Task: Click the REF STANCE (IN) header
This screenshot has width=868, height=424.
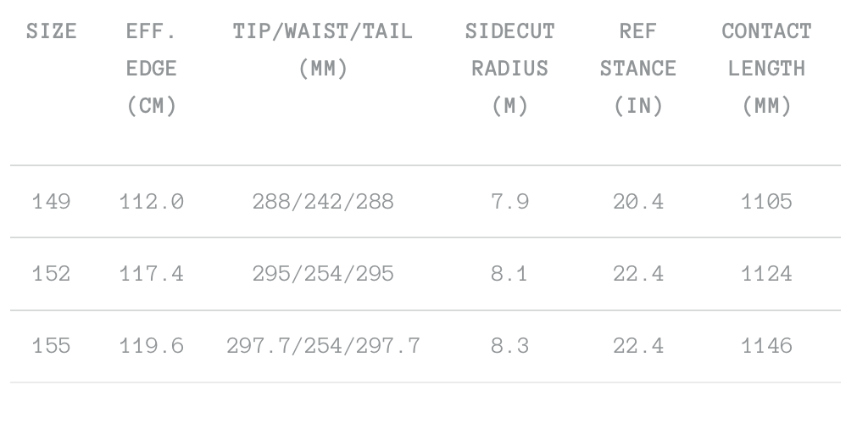Action: click(637, 70)
